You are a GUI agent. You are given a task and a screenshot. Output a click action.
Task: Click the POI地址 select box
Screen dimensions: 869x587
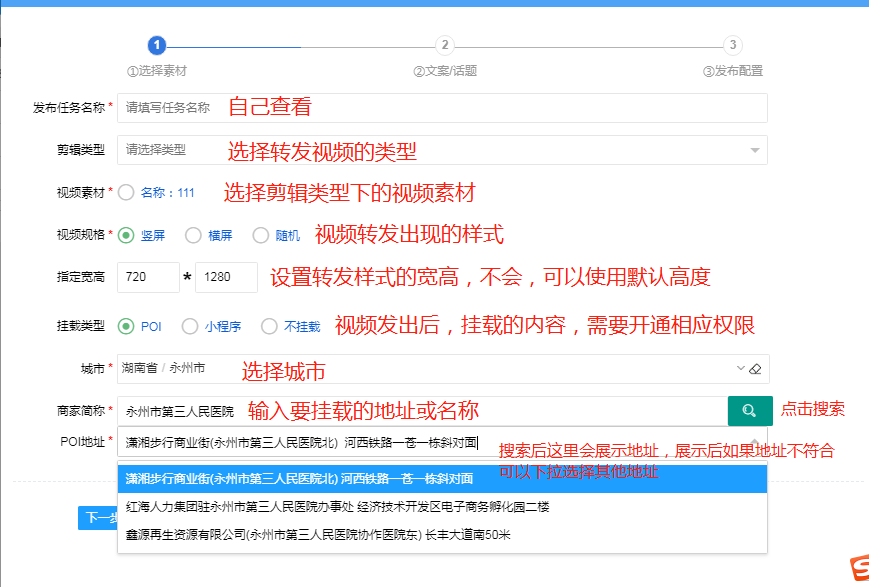point(442,442)
